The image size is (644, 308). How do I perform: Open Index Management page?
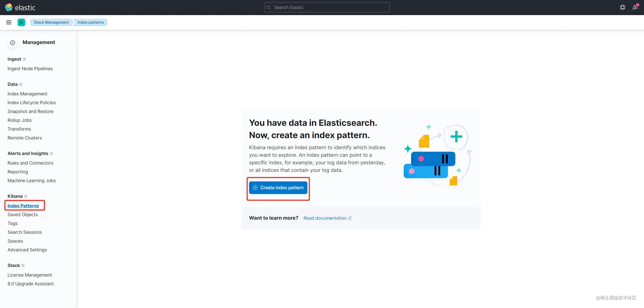click(x=27, y=94)
